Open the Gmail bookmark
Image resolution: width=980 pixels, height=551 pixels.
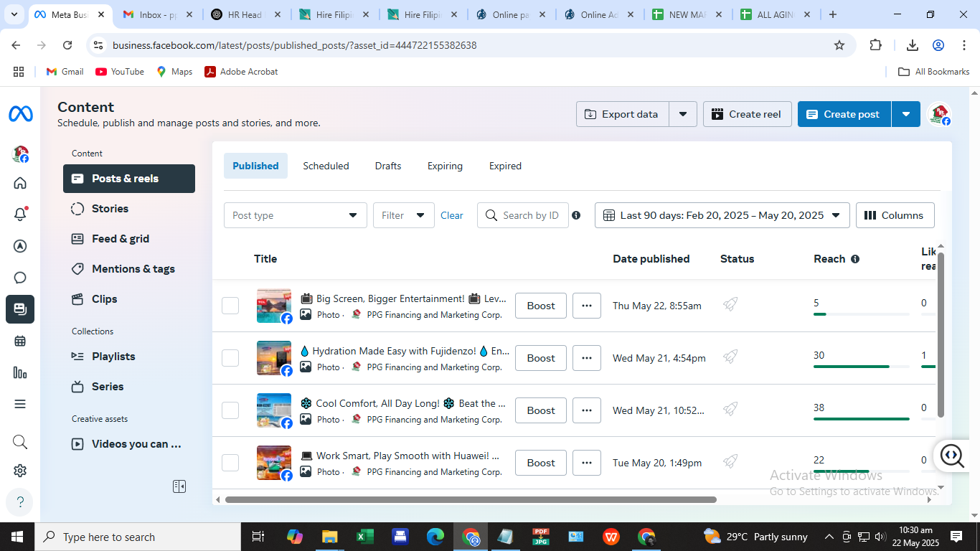pyautogui.click(x=65, y=72)
